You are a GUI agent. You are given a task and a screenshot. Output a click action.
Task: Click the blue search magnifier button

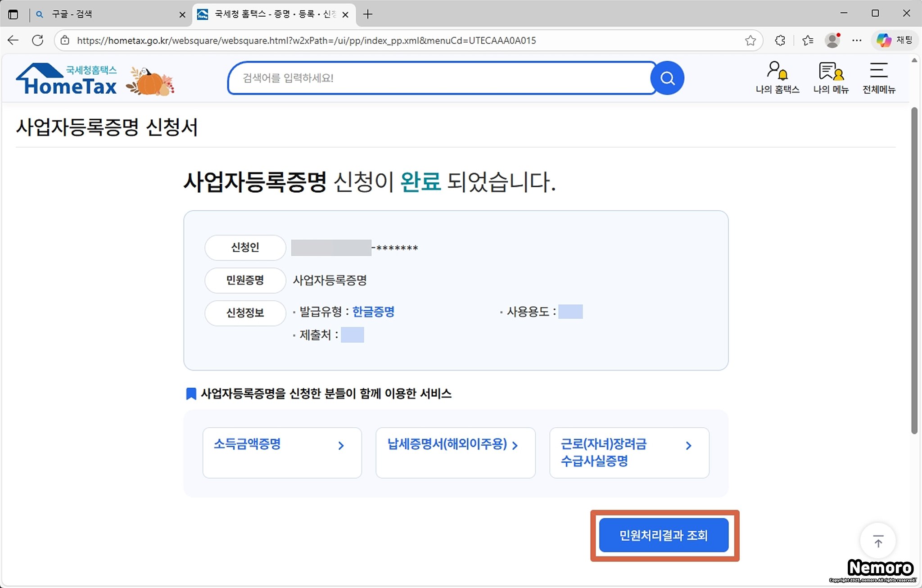pyautogui.click(x=667, y=78)
